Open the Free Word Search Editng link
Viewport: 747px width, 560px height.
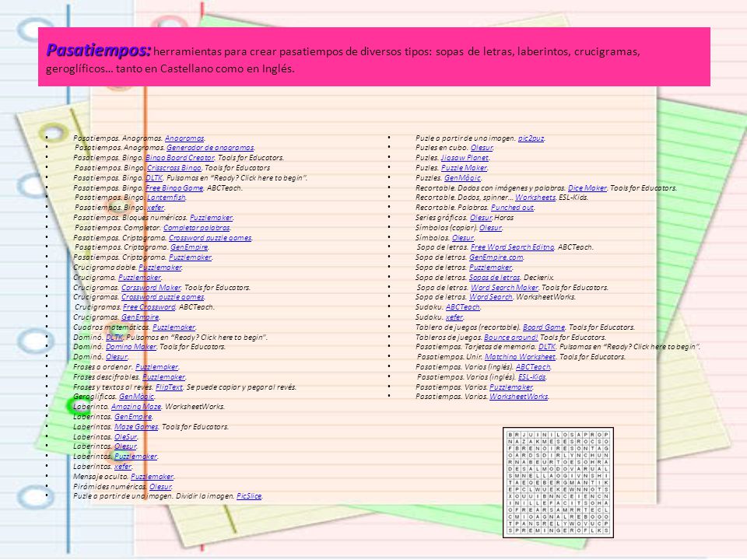click(x=513, y=247)
